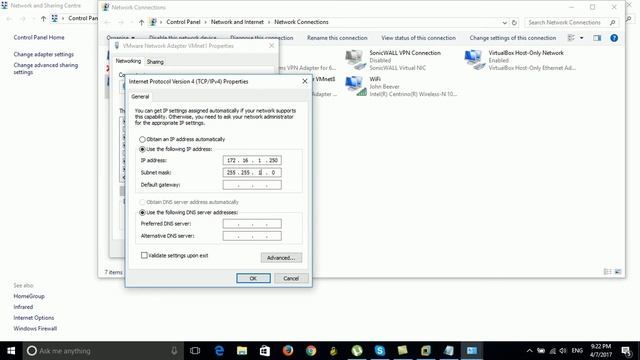The height and width of the screenshot is (360, 640).
Task: Open Infrared link
Action: pos(23,307)
